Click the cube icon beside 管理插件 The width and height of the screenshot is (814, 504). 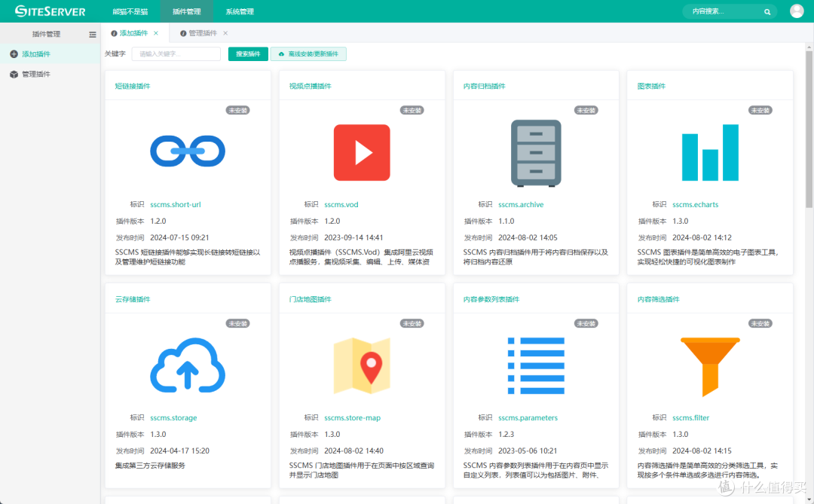[14, 75]
